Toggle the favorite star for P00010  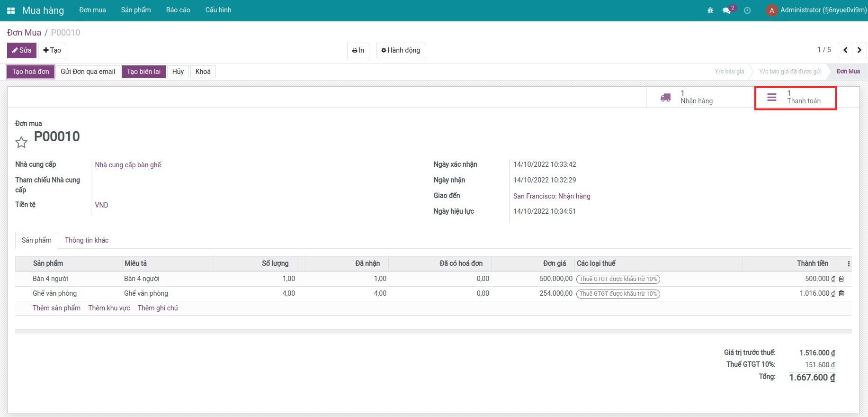click(21, 142)
